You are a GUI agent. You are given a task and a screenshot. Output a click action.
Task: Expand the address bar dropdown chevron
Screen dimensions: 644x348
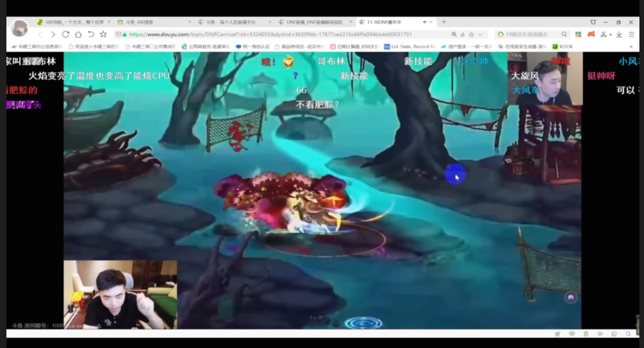480,34
